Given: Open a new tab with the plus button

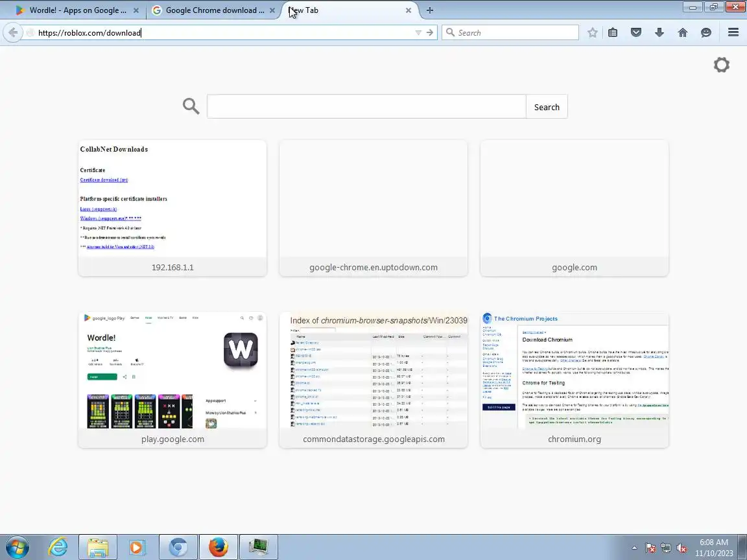Looking at the screenshot, I should click(x=430, y=10).
